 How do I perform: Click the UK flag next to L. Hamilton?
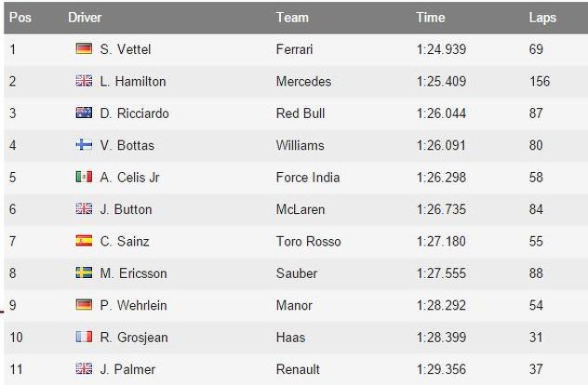(x=84, y=81)
